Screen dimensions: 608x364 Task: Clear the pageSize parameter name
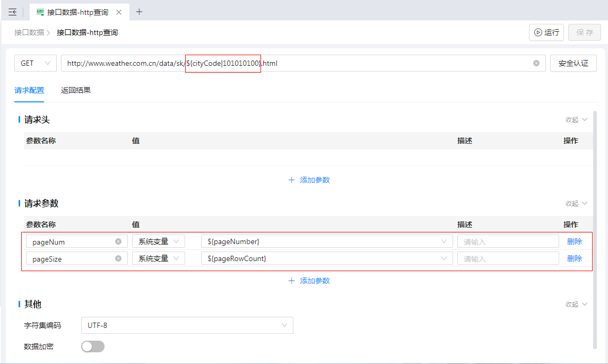click(x=118, y=258)
